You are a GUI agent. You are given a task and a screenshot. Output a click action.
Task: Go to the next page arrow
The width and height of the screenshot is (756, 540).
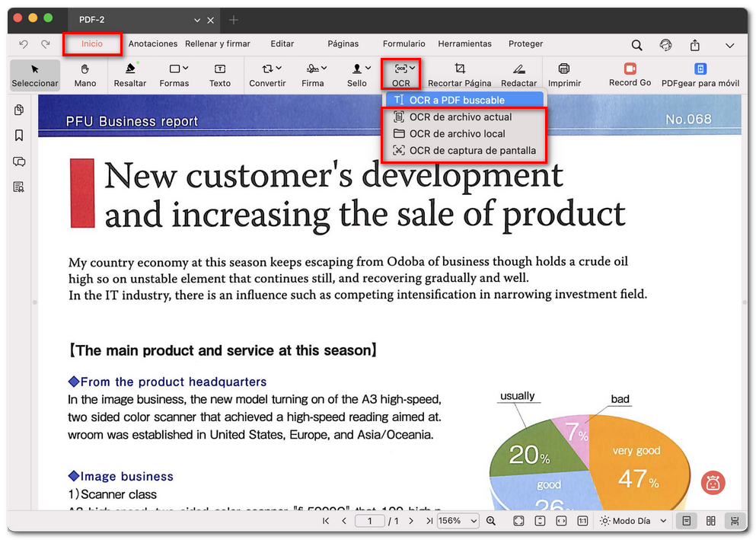tap(411, 521)
